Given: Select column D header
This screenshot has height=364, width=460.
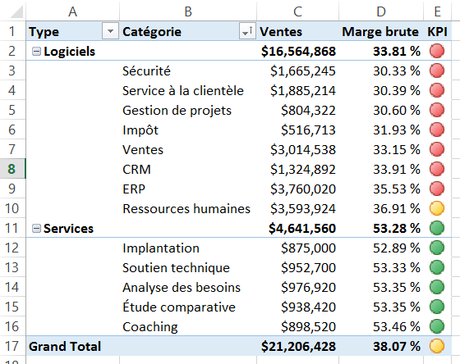Looking at the screenshot, I should [381, 11].
